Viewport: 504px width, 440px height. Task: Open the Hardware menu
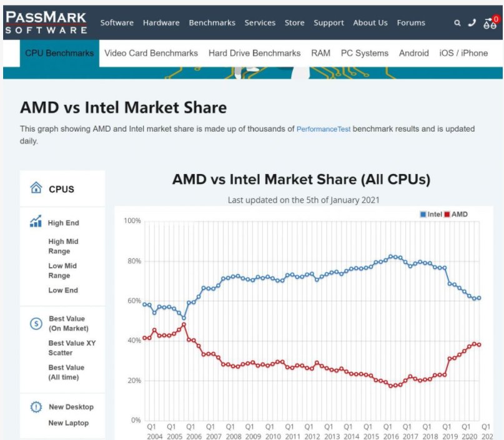pyautogui.click(x=161, y=23)
